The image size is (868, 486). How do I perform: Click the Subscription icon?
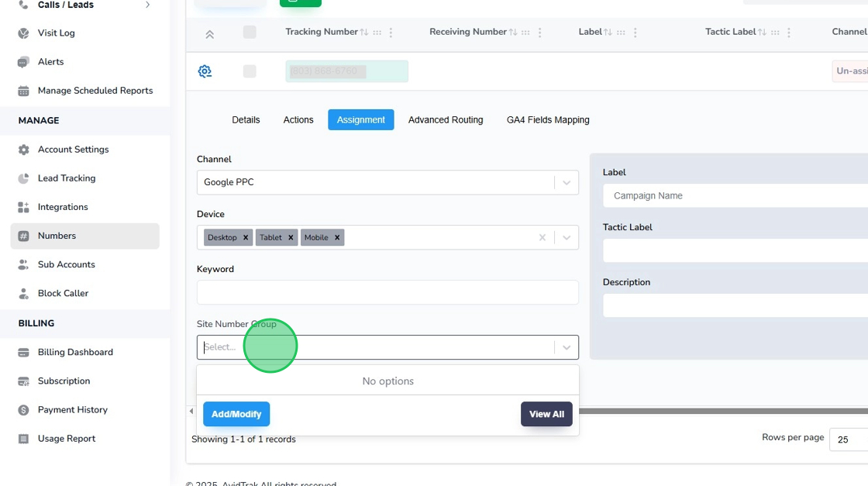[23, 381]
